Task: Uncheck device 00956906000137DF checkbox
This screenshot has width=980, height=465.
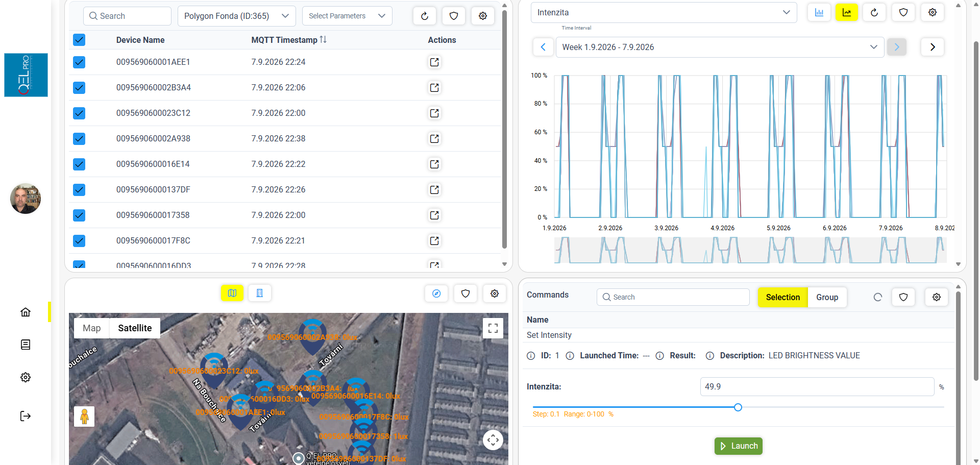Action: [x=79, y=189]
